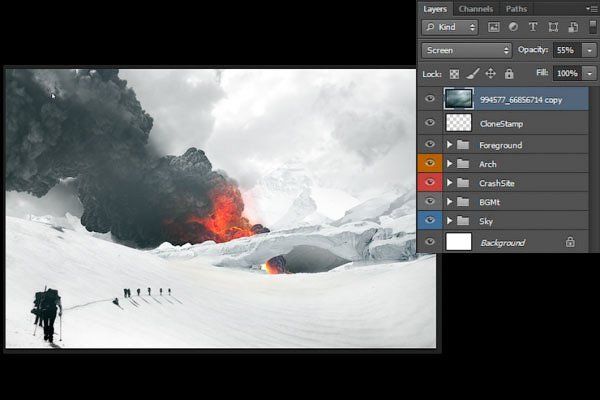The image size is (600, 400).
Task: Toggle visibility of Foreground group
Action: 430,144
